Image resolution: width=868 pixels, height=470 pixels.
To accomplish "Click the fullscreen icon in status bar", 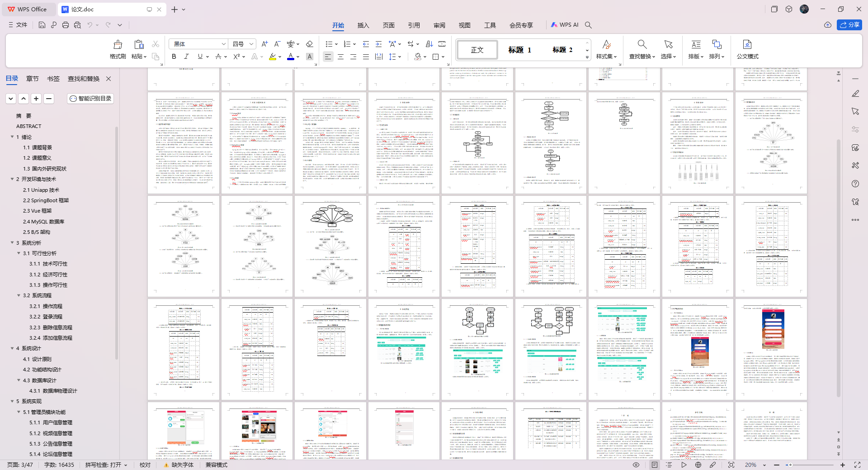I will (x=857, y=465).
